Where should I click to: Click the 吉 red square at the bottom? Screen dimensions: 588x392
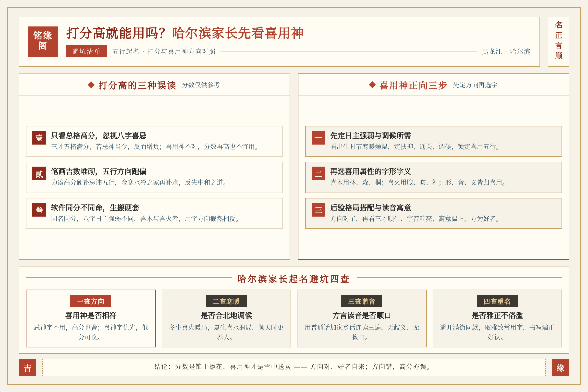(27, 367)
